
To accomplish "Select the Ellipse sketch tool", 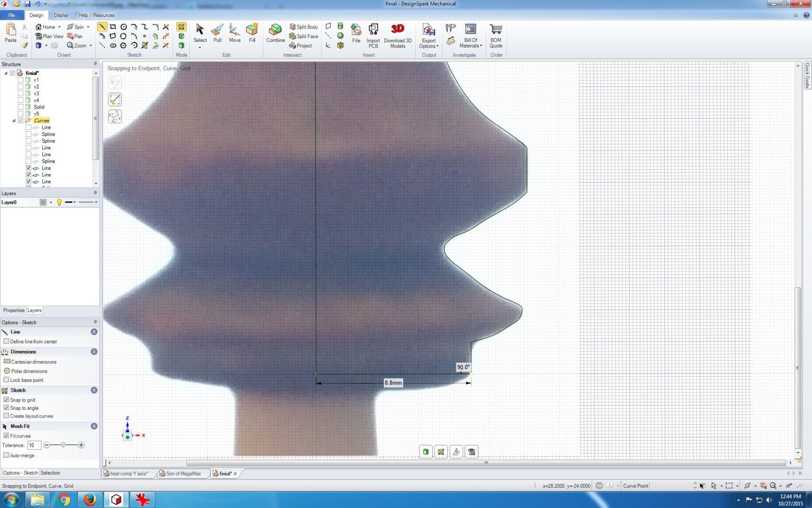I will coord(113,46).
